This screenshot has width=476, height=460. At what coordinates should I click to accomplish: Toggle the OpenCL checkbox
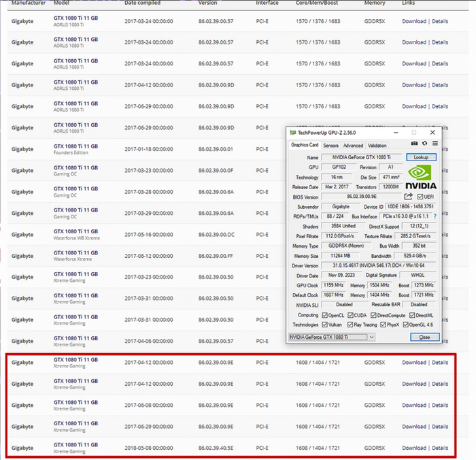[x=324, y=315]
